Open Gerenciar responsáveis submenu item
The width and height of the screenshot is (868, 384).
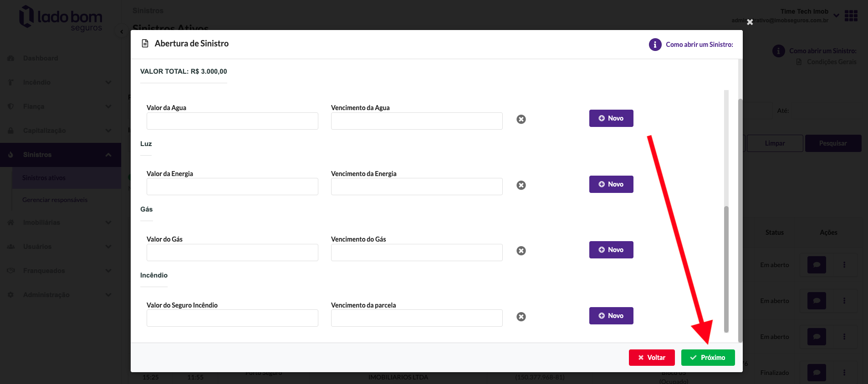tap(55, 200)
